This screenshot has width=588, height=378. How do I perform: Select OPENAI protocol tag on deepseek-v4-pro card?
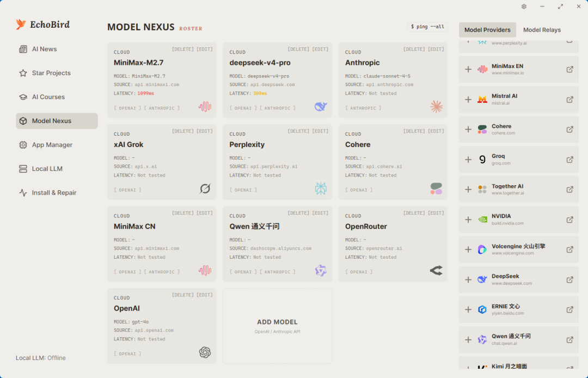pos(243,108)
